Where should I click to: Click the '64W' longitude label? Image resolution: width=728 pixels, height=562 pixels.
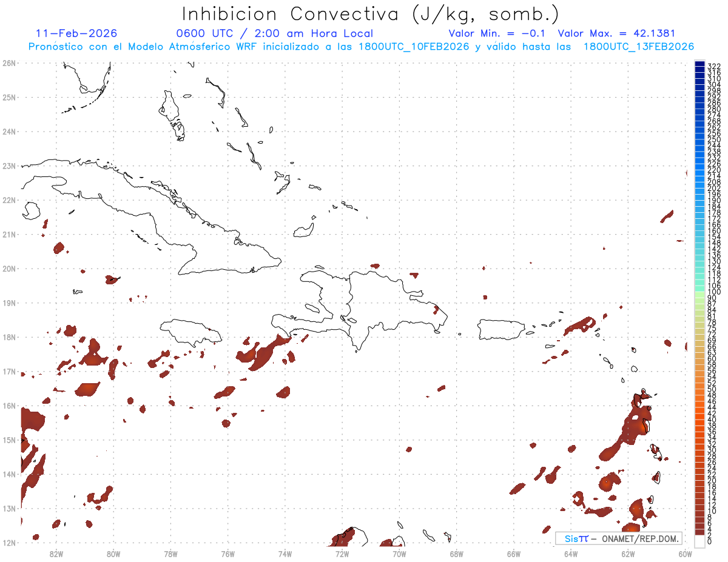point(571,553)
